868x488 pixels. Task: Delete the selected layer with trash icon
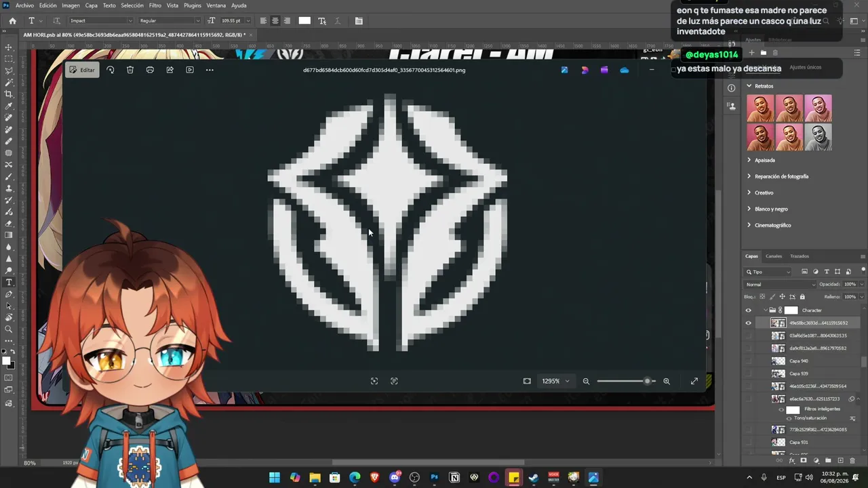click(852, 461)
